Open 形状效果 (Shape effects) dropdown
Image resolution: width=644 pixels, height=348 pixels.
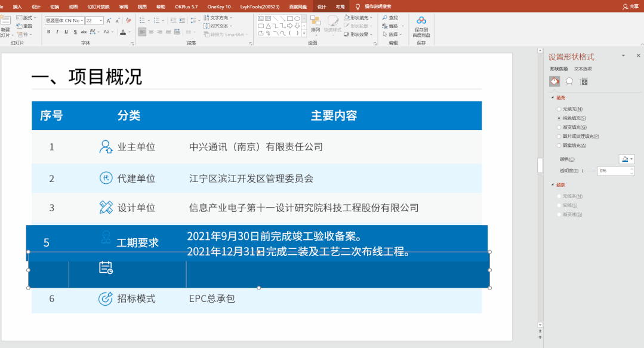[x=358, y=35]
